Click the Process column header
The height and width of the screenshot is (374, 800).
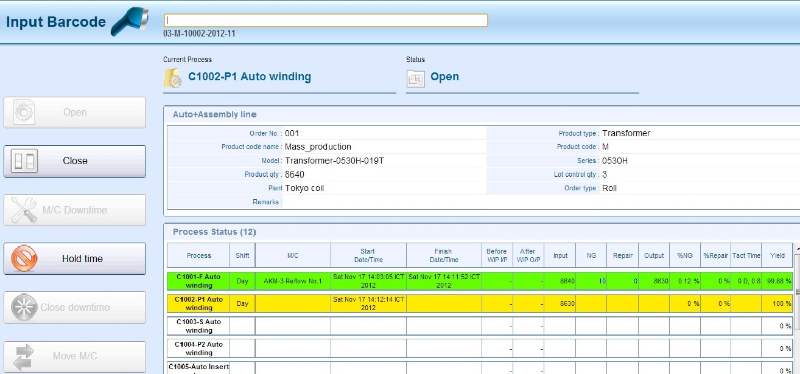point(198,256)
